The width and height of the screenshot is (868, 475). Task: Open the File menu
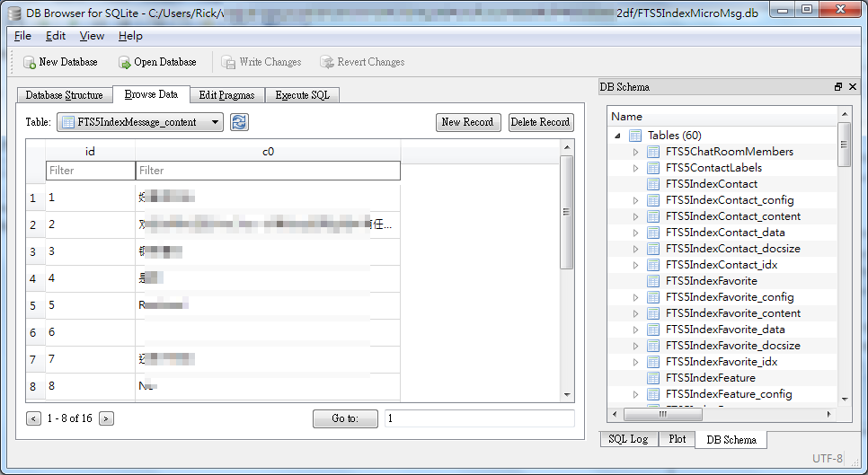point(22,36)
